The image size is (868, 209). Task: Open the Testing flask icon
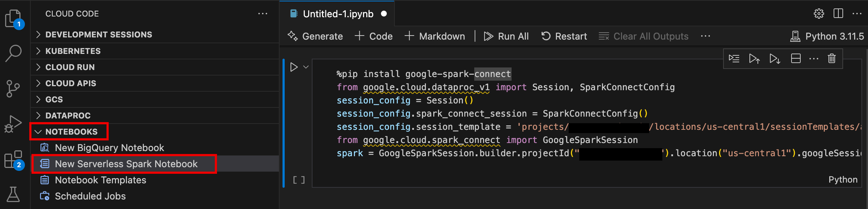click(14, 194)
